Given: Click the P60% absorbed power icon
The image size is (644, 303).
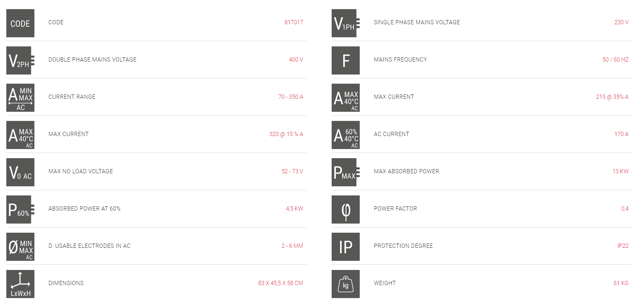Looking at the screenshot, I should [20, 209].
